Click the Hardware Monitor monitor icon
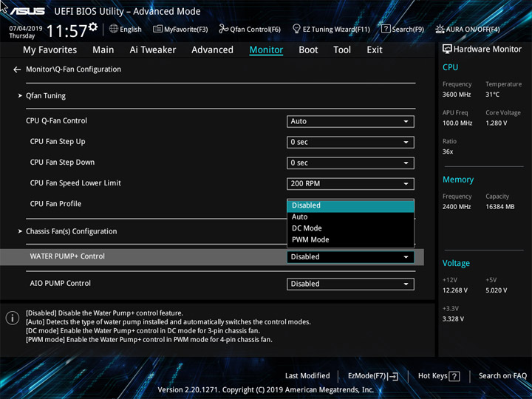The width and height of the screenshot is (532, 399). pyautogui.click(x=447, y=50)
